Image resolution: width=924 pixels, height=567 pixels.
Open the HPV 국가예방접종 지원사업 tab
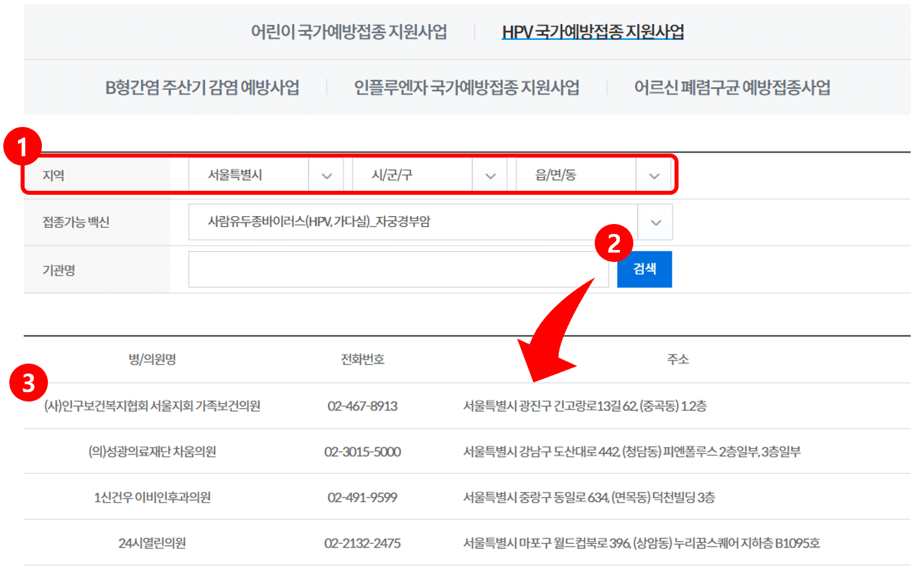click(x=592, y=31)
